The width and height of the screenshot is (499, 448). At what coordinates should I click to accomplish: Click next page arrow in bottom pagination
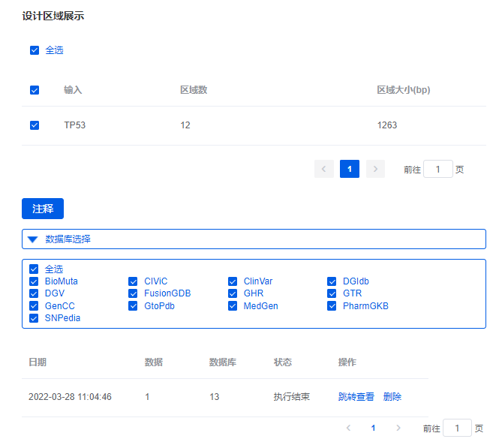398,428
